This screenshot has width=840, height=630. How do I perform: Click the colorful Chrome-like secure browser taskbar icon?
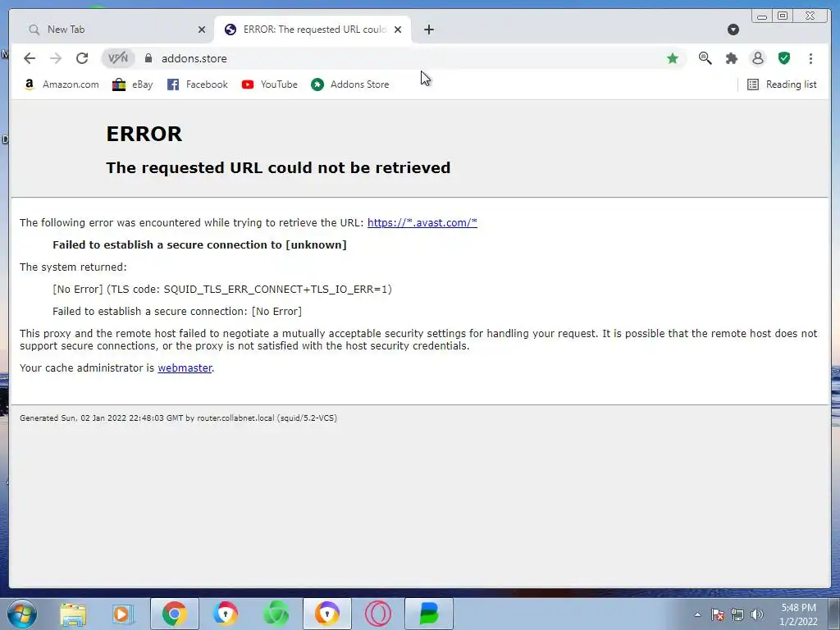tap(226, 614)
